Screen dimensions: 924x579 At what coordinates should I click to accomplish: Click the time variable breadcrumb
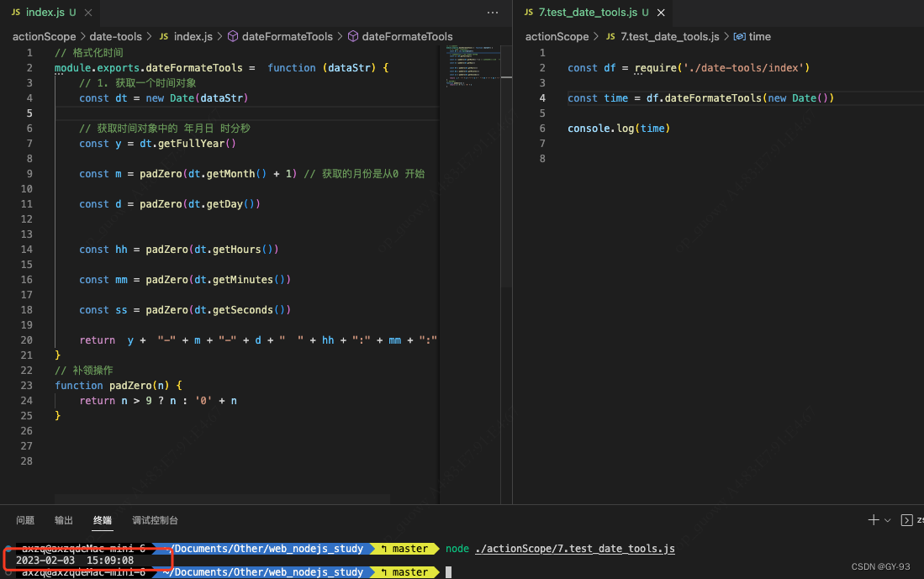click(x=759, y=36)
